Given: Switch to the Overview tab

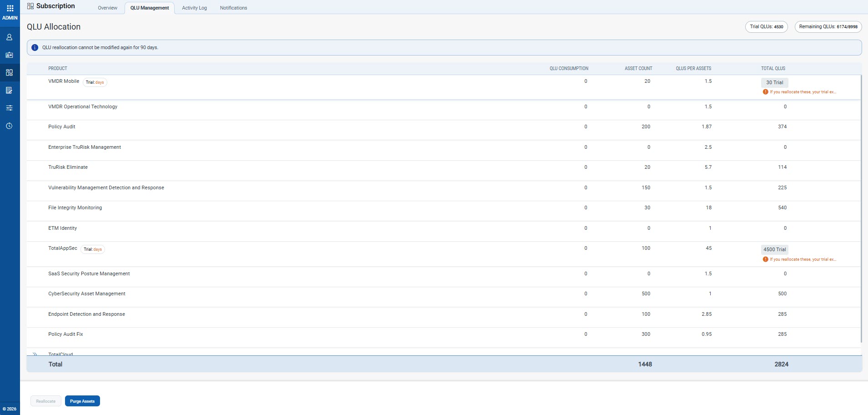Looking at the screenshot, I should point(107,8).
